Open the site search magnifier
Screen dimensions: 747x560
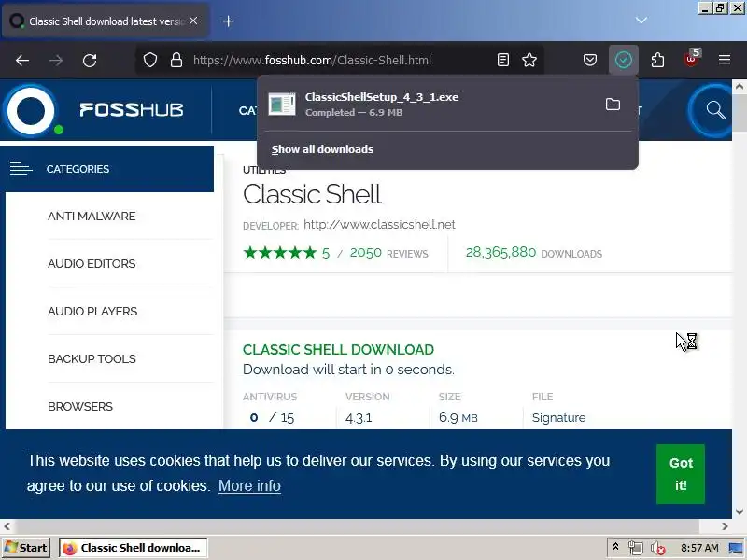pyautogui.click(x=714, y=110)
